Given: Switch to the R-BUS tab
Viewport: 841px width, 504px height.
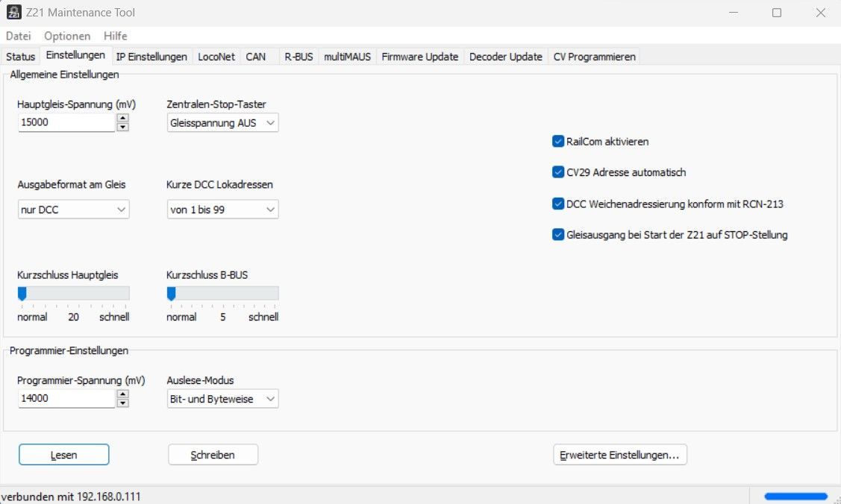Looking at the screenshot, I should (298, 57).
